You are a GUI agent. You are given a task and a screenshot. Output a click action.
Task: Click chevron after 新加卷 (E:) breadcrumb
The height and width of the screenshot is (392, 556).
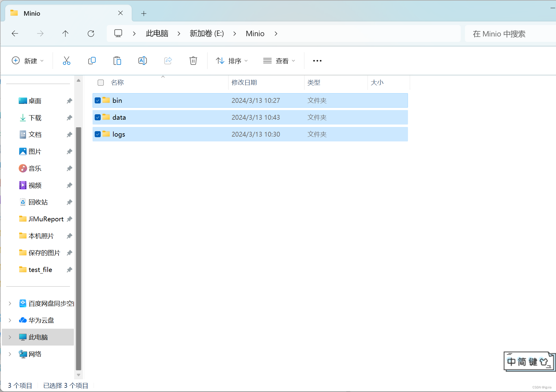(x=235, y=33)
